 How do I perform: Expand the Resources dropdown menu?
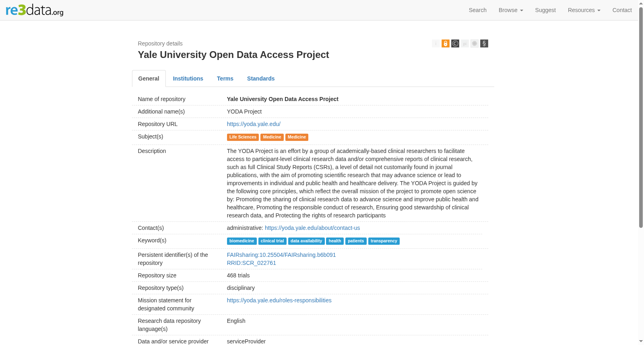coord(584,10)
